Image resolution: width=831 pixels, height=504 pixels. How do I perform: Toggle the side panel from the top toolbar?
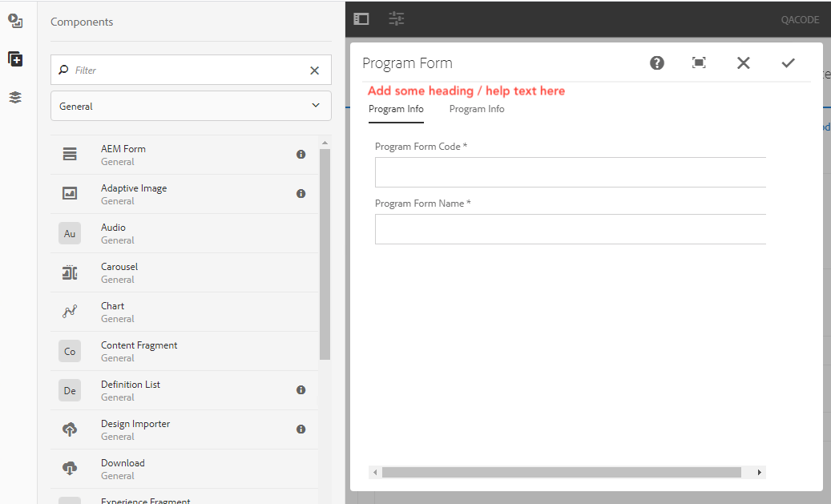tap(361, 18)
